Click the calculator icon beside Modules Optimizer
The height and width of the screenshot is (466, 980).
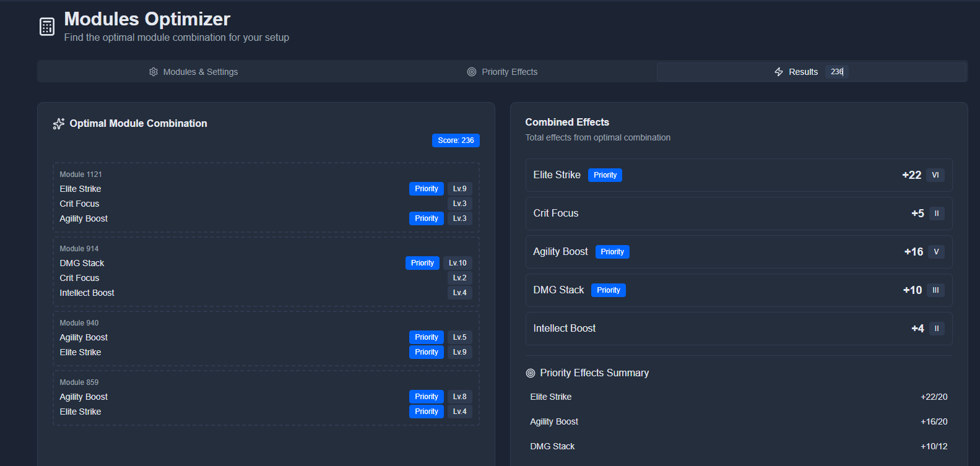coord(47,27)
